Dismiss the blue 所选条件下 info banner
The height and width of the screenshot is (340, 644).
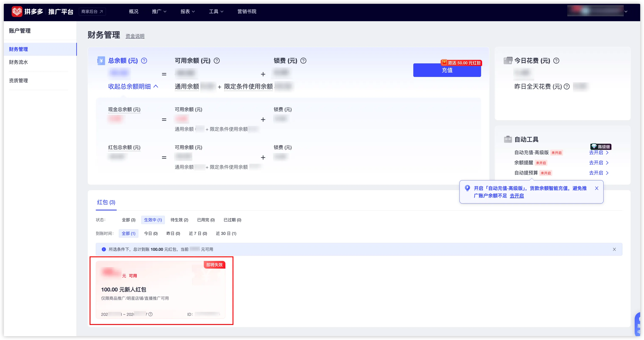[x=614, y=249]
